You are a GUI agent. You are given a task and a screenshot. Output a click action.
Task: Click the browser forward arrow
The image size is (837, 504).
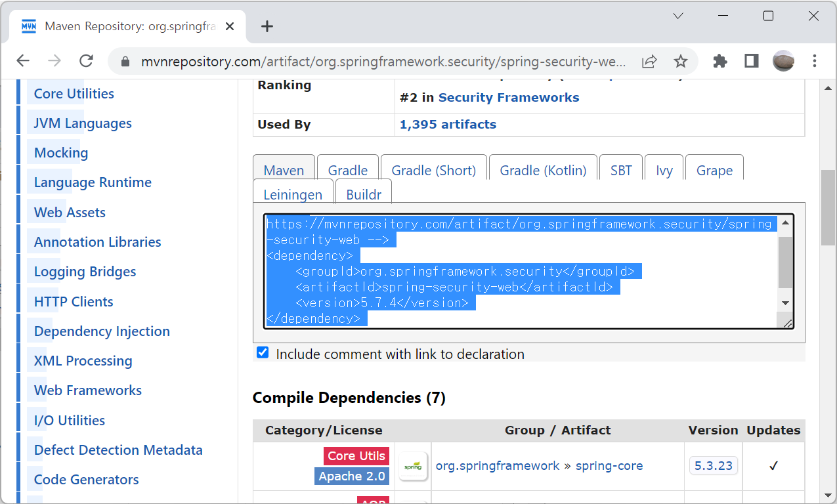(54, 61)
